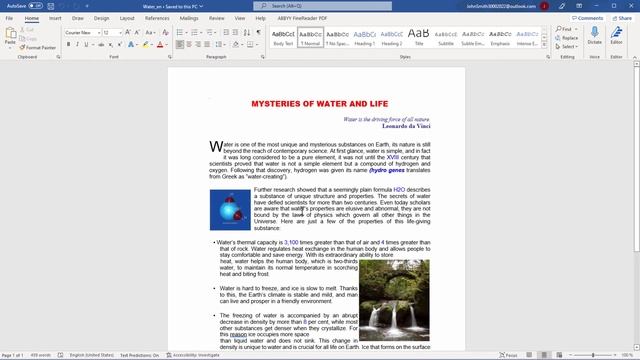Click the Decrease Font Size icon
Viewport: 640px width, 360px height.
coord(137,32)
